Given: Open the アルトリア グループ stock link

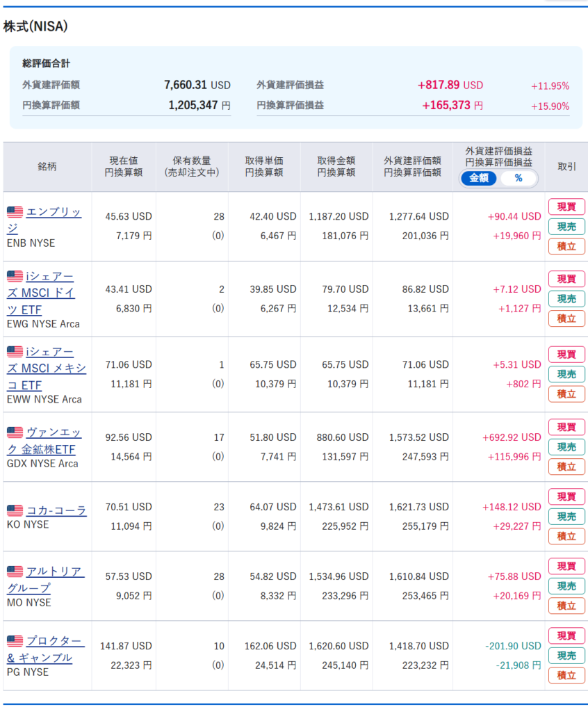Looking at the screenshot, I should click(55, 572).
